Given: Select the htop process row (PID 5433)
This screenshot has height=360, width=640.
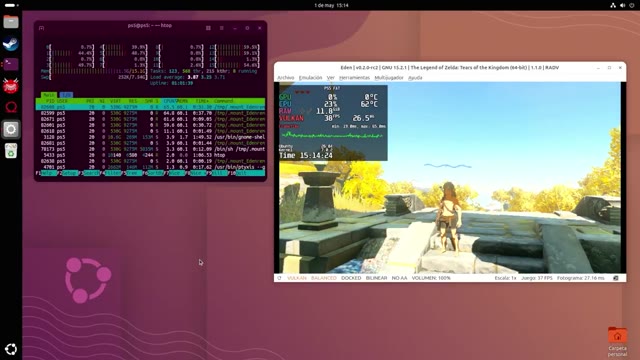Looking at the screenshot, I should pyautogui.click(x=150, y=155).
